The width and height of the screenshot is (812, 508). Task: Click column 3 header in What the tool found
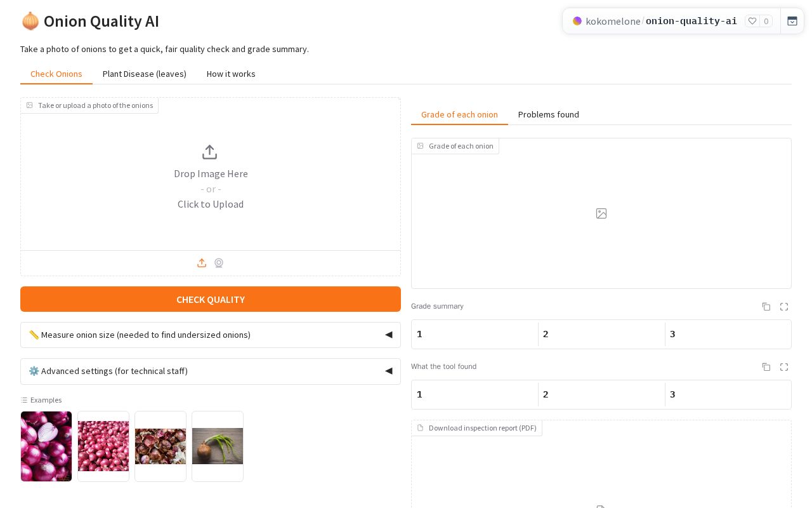(728, 394)
